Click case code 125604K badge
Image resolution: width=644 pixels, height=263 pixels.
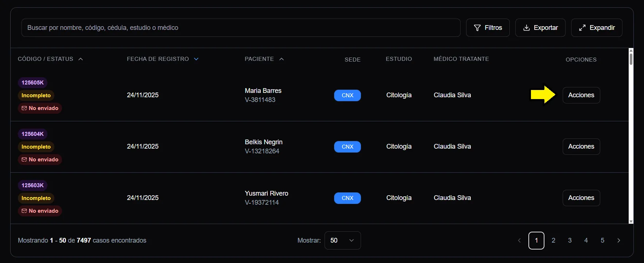(x=32, y=134)
